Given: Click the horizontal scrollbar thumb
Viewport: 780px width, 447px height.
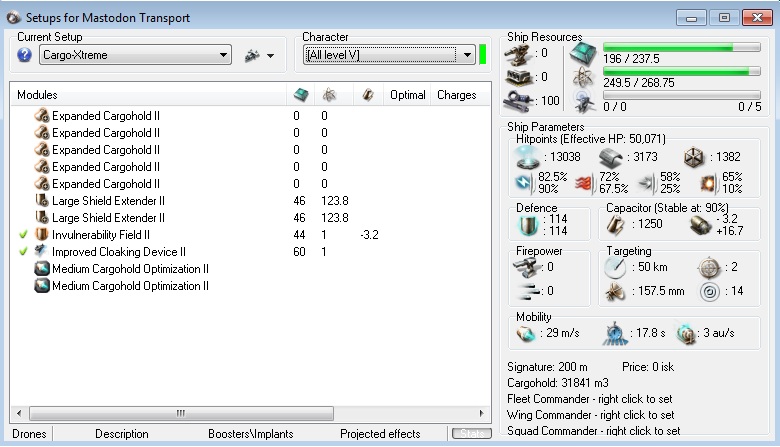Looking at the screenshot, I should [x=181, y=413].
